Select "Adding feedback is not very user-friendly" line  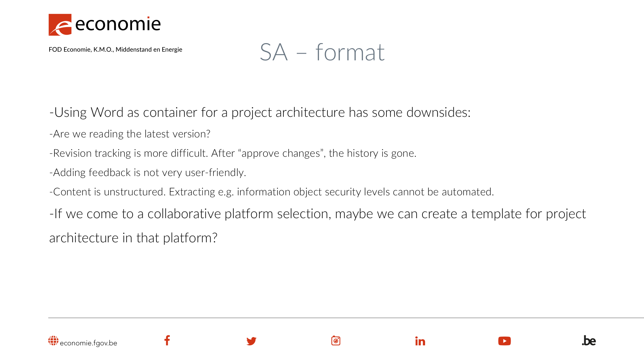click(148, 172)
